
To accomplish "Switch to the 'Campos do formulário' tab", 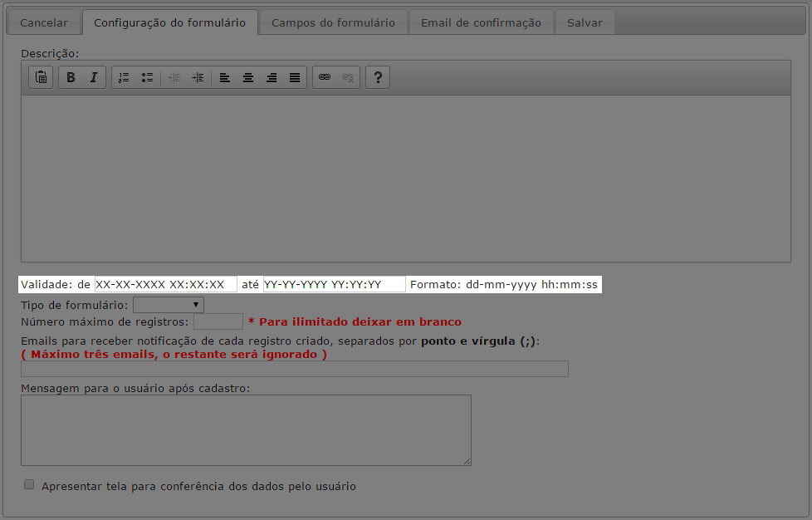I will click(x=334, y=22).
